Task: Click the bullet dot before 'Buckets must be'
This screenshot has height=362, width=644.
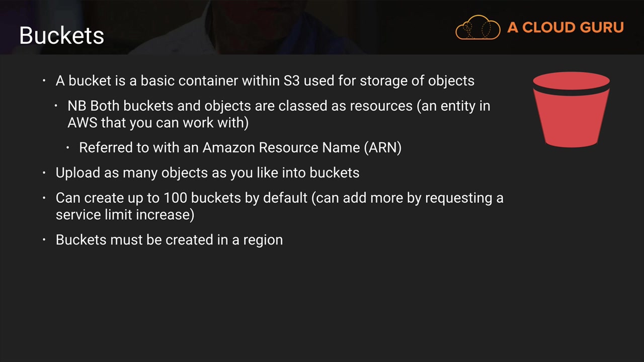Action: [44, 239]
